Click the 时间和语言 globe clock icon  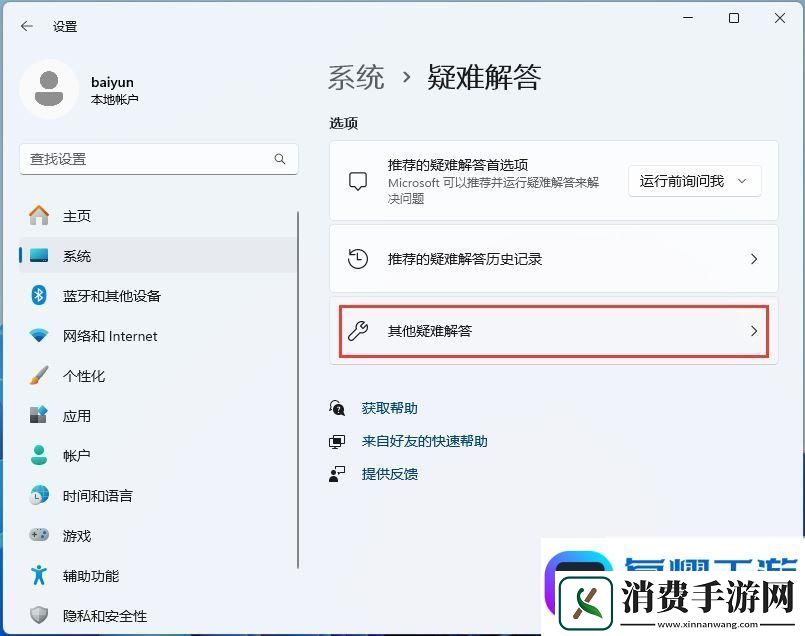(39, 495)
